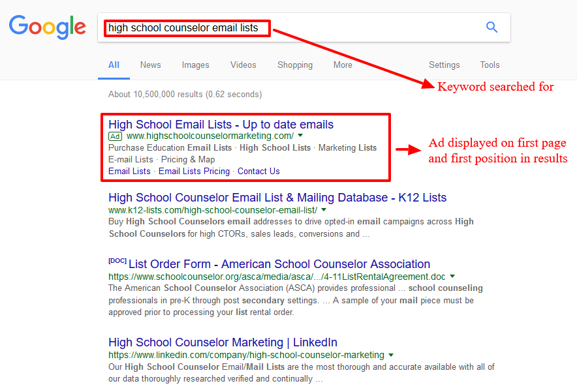Click the blue magnifying glass search icon
577x392 pixels.
(491, 27)
